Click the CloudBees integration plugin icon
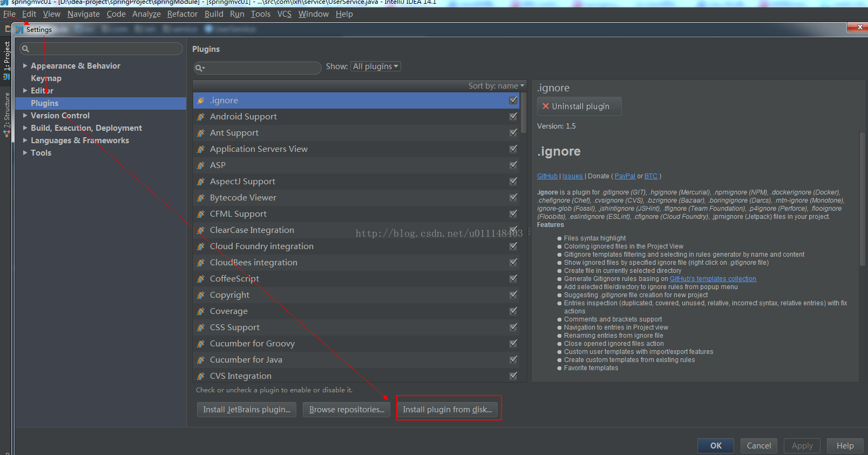The width and height of the screenshot is (868, 455). [x=201, y=263]
